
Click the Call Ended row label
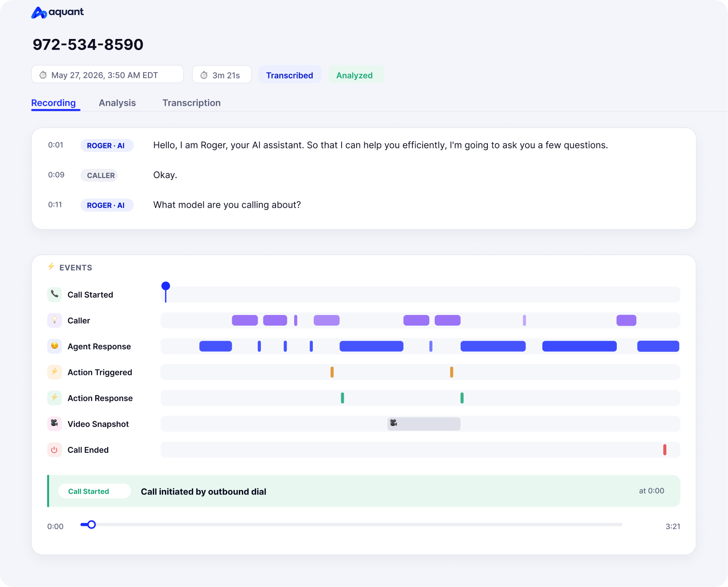click(x=88, y=450)
